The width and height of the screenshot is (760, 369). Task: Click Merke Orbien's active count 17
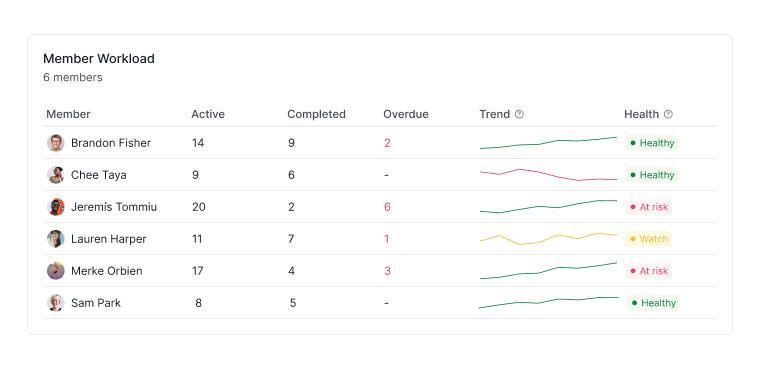click(197, 271)
